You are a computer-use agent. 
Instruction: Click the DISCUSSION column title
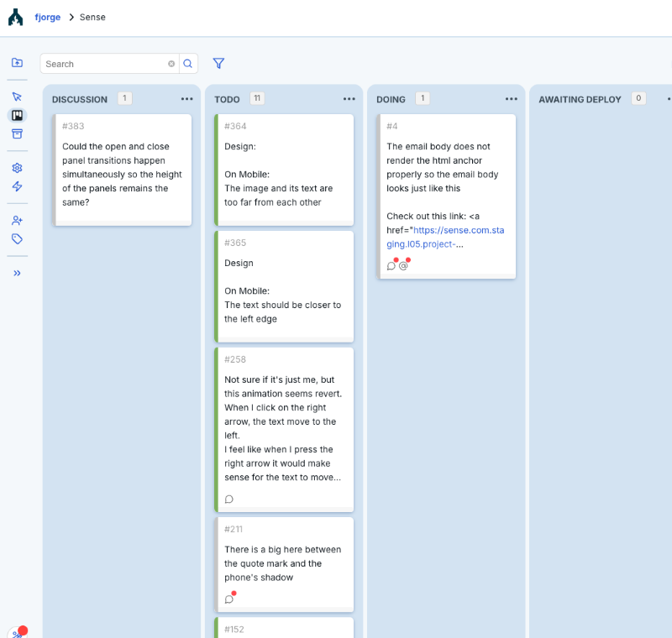[x=80, y=99]
